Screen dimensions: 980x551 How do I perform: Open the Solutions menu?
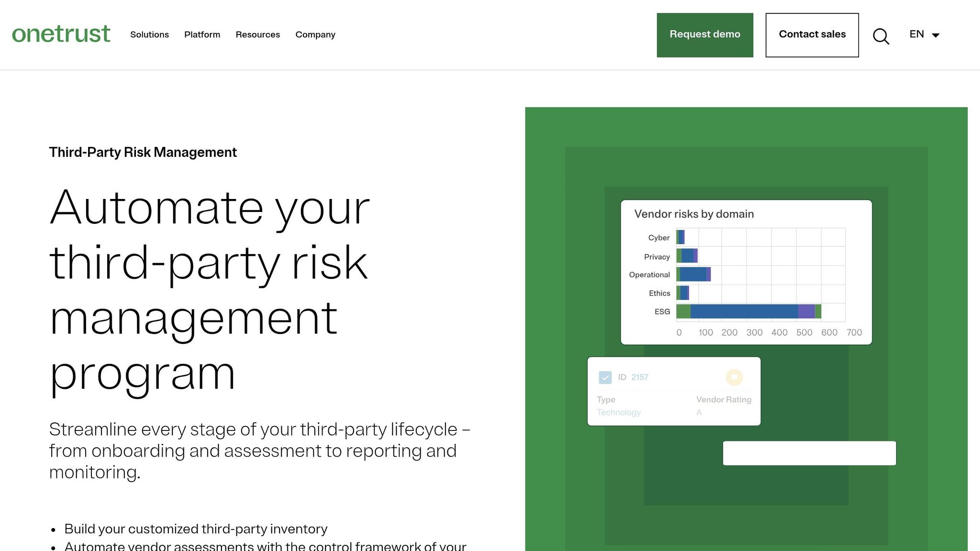pyautogui.click(x=149, y=34)
